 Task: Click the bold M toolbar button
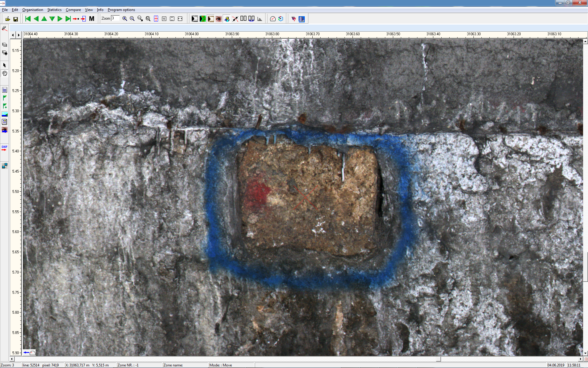click(92, 19)
